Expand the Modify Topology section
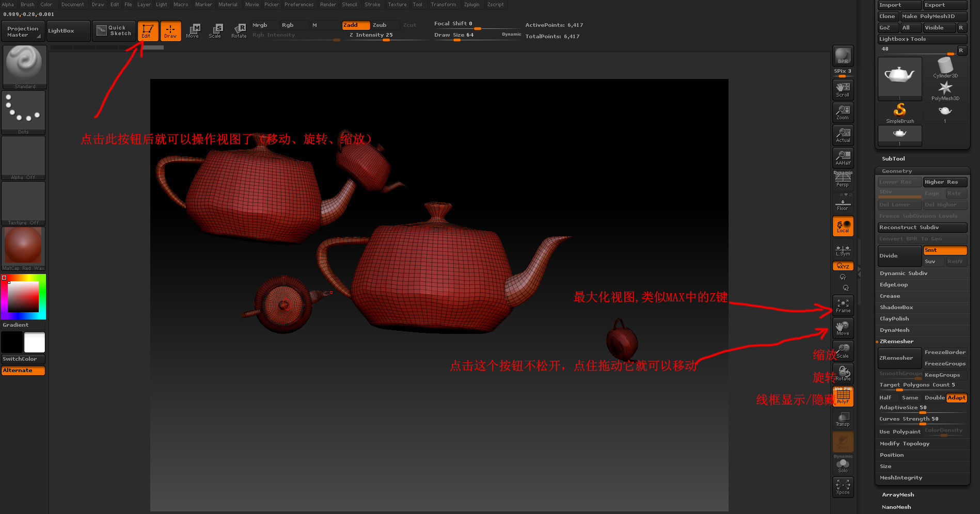Image resolution: width=980 pixels, height=514 pixels. tap(905, 444)
